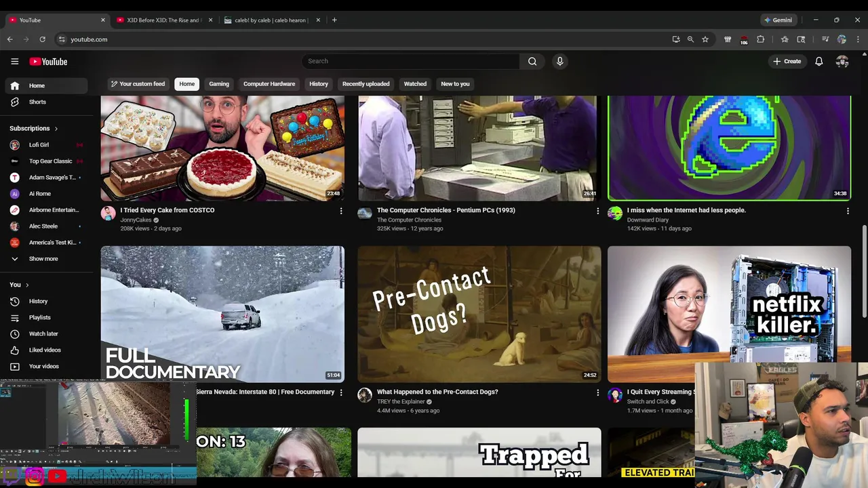This screenshot has height=488, width=868.
Task: Expand the Subscriptions section chevron
Action: point(56,128)
